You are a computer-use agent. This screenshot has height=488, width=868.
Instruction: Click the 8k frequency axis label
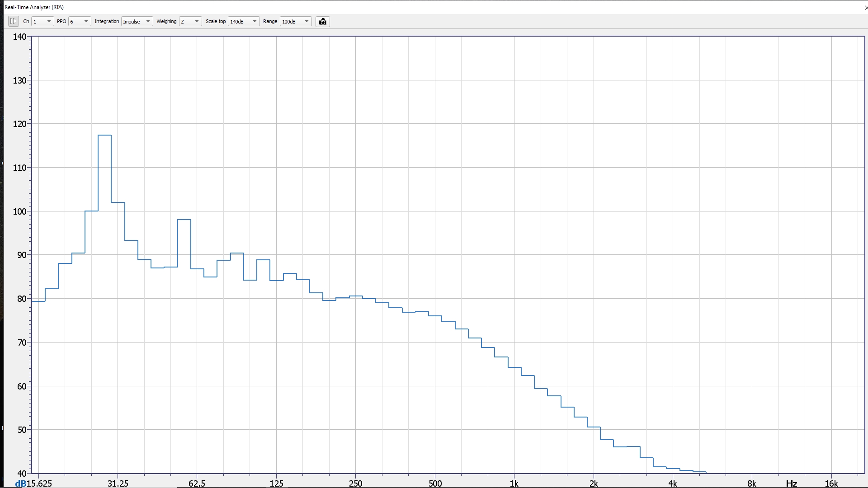(x=751, y=483)
